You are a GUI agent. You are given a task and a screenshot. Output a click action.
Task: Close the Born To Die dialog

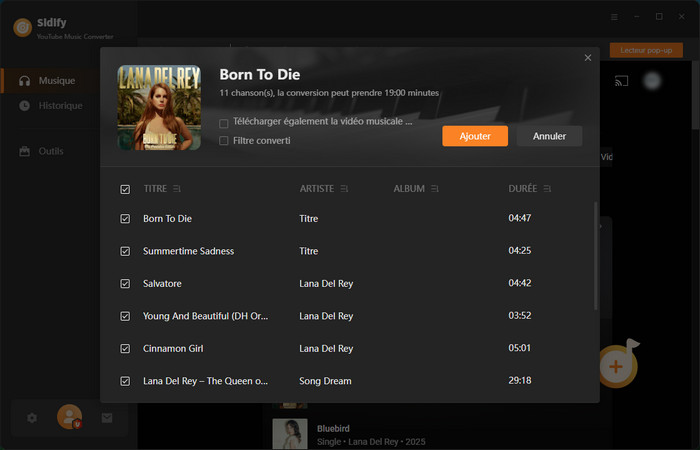[x=588, y=58]
